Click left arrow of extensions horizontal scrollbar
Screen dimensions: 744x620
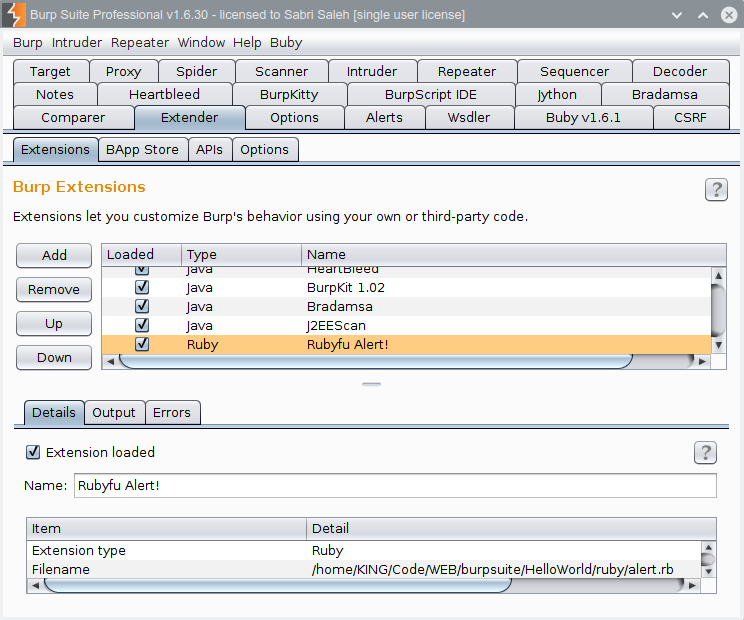(110, 361)
